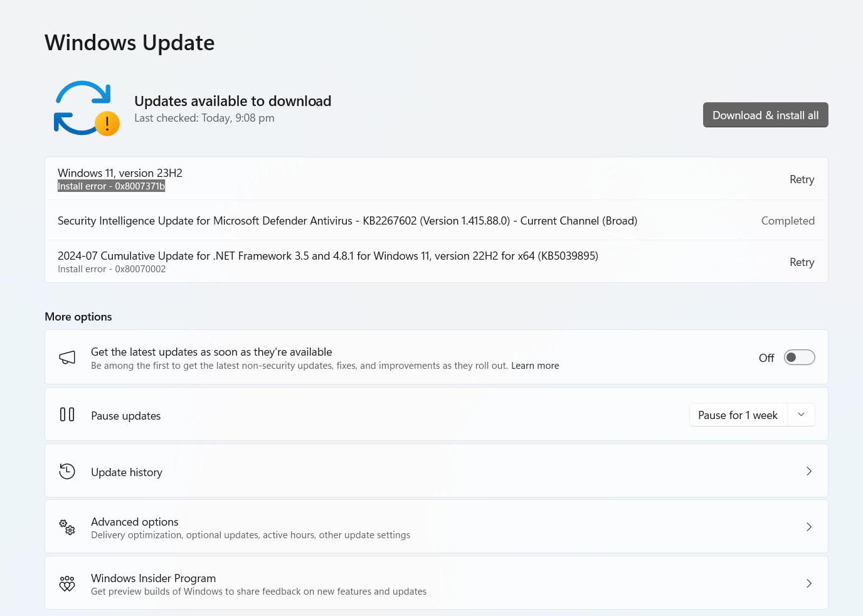Open the Pause for 1 week dropdown arrow
This screenshot has height=616, width=863.
(x=801, y=415)
